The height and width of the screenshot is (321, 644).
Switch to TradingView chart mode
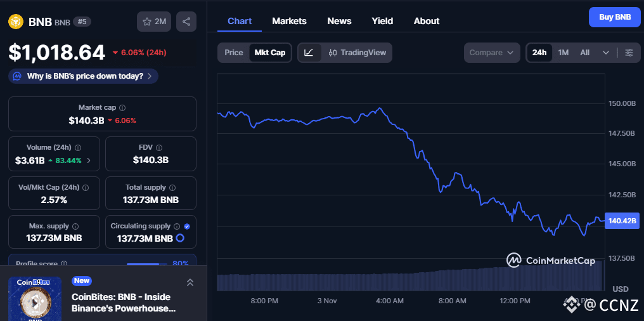tap(357, 53)
